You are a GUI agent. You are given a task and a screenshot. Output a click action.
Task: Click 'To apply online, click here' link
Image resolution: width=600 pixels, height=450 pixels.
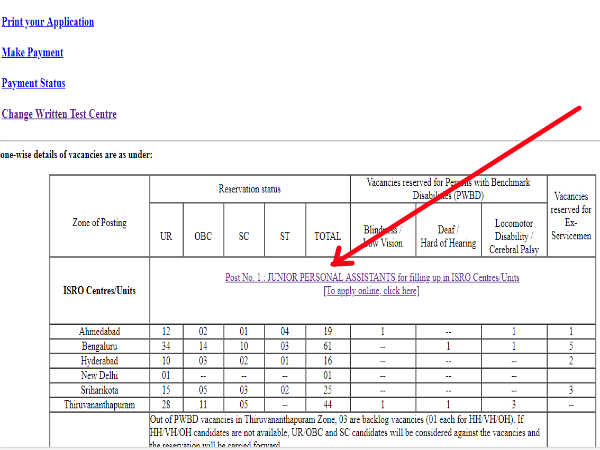[372, 291]
